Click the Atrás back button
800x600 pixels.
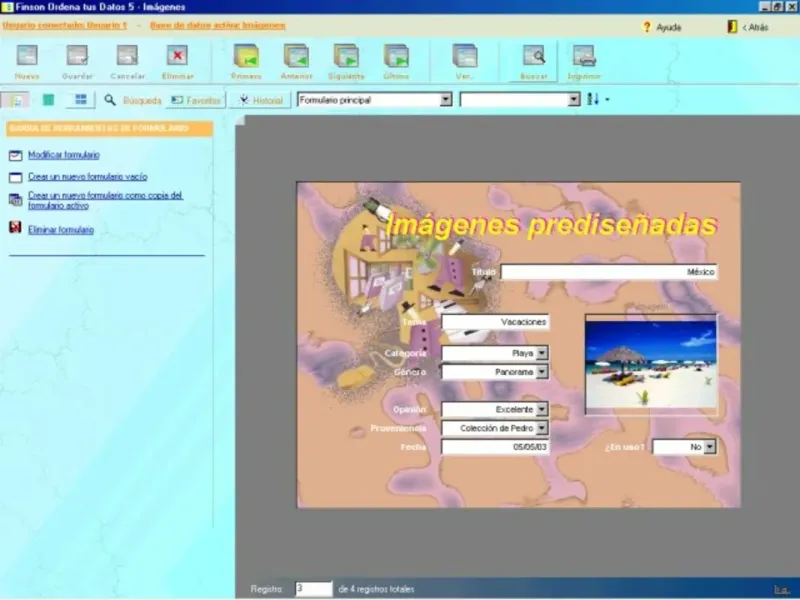click(x=748, y=28)
